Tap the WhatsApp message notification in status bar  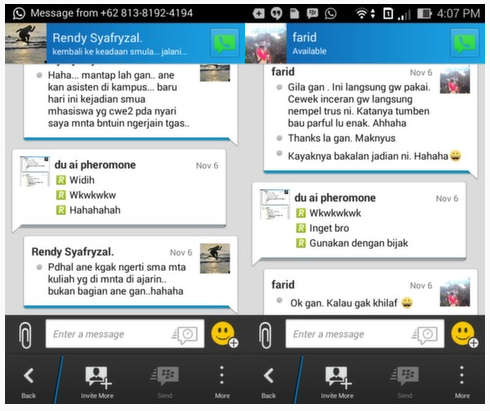tap(103, 13)
